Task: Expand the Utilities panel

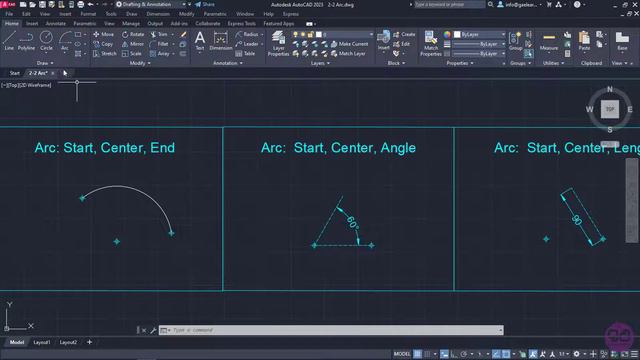Action: 553,63
